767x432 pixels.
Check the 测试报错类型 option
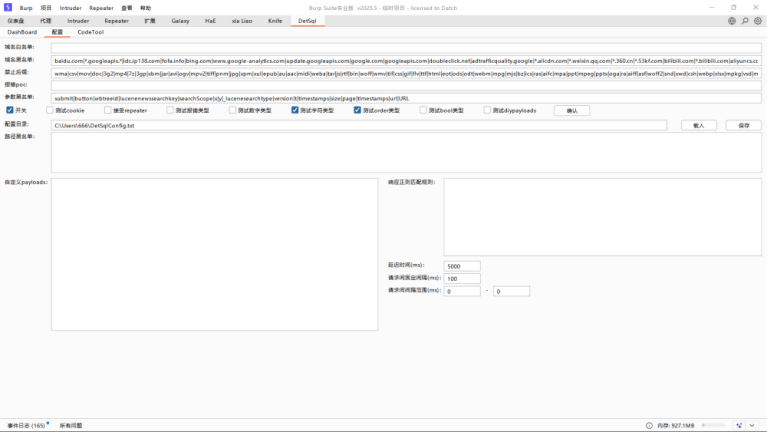(170, 110)
